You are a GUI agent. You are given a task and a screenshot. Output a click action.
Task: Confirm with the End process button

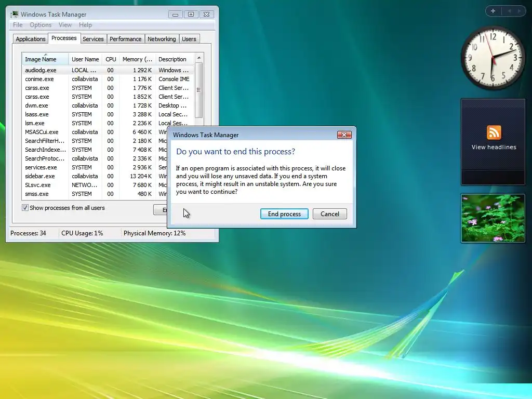tap(284, 214)
